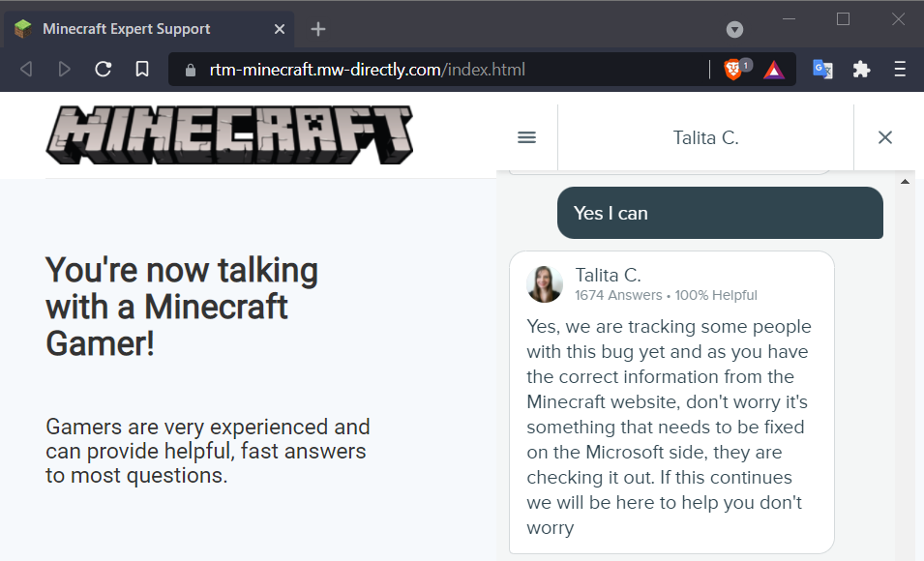Open Brave Shields lion icon
This screenshot has width=924, height=561.
(x=732, y=70)
